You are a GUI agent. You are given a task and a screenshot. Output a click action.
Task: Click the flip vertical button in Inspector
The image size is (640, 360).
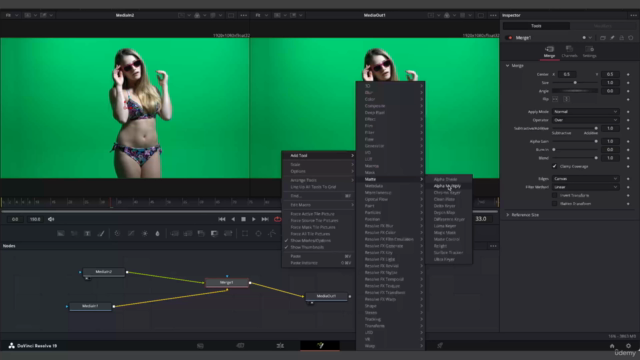coord(566,99)
